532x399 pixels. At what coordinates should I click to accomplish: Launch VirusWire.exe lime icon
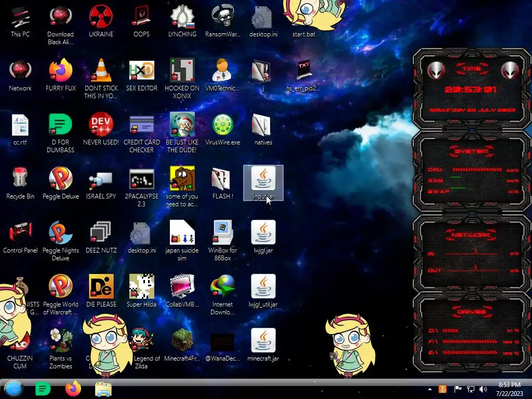click(x=222, y=129)
